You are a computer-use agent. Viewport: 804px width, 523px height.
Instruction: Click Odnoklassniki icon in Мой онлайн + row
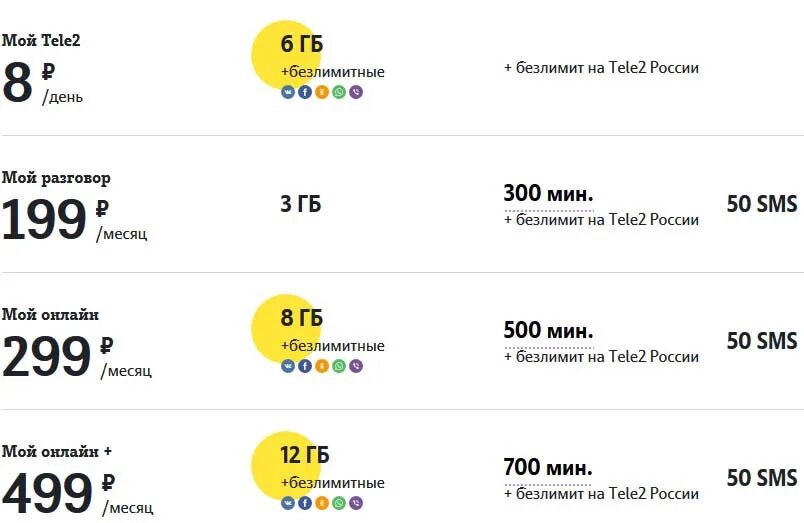coord(322,503)
